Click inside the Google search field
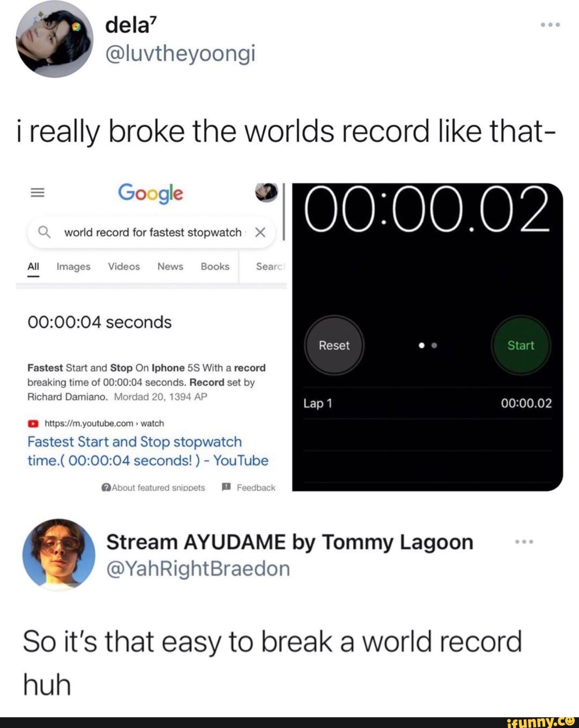 tap(151, 232)
